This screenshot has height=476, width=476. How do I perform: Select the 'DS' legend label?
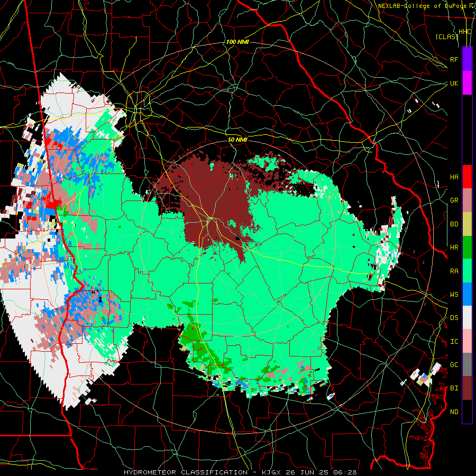tap(454, 318)
